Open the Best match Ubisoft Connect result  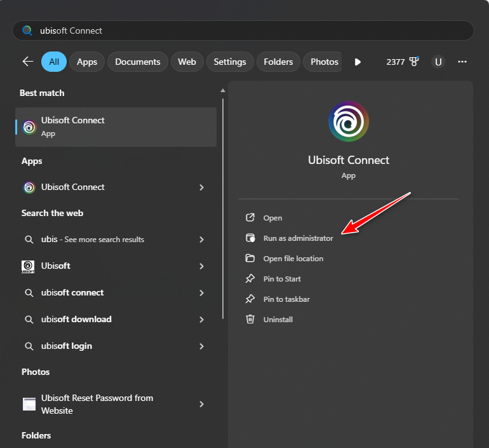coord(116,126)
